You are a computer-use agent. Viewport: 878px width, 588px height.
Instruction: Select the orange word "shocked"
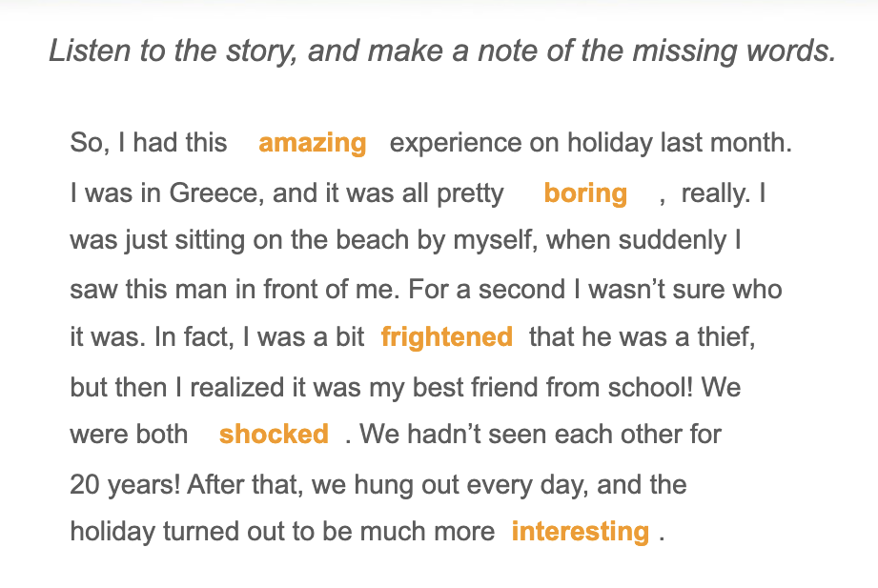tap(274, 434)
